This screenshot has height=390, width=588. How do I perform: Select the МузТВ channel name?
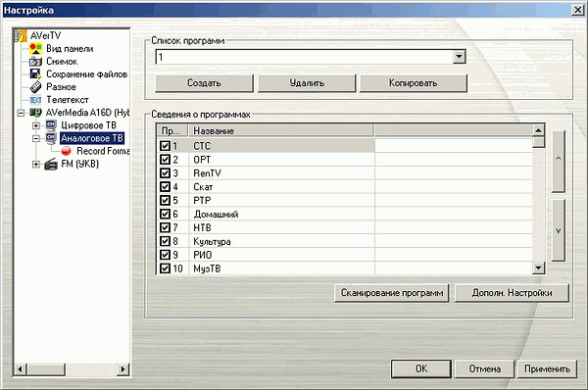(207, 268)
